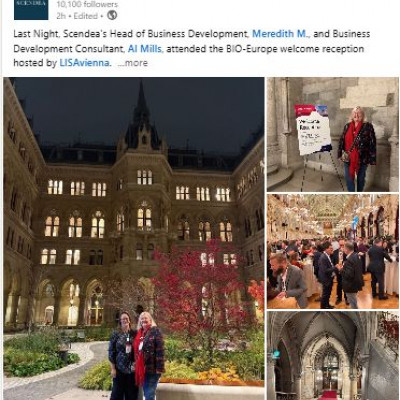Click the globe public visibility icon
The height and width of the screenshot is (400, 400).
112,15
